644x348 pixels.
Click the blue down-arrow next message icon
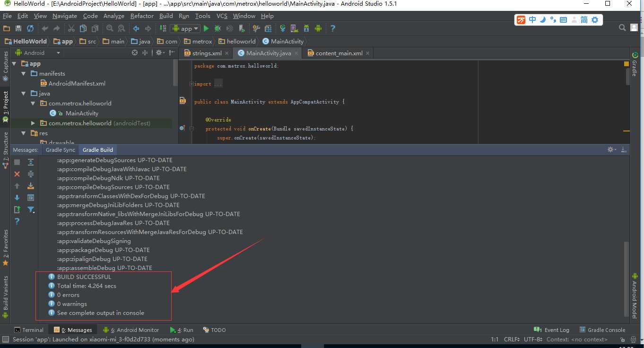point(17,198)
